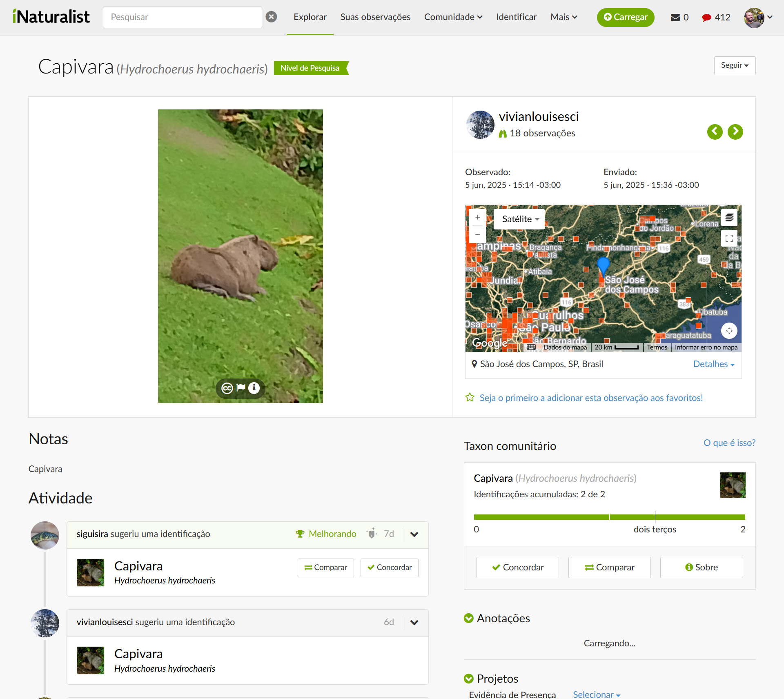The image size is (784, 699).
Task: Click Concordar on the community taxon
Action: (517, 567)
